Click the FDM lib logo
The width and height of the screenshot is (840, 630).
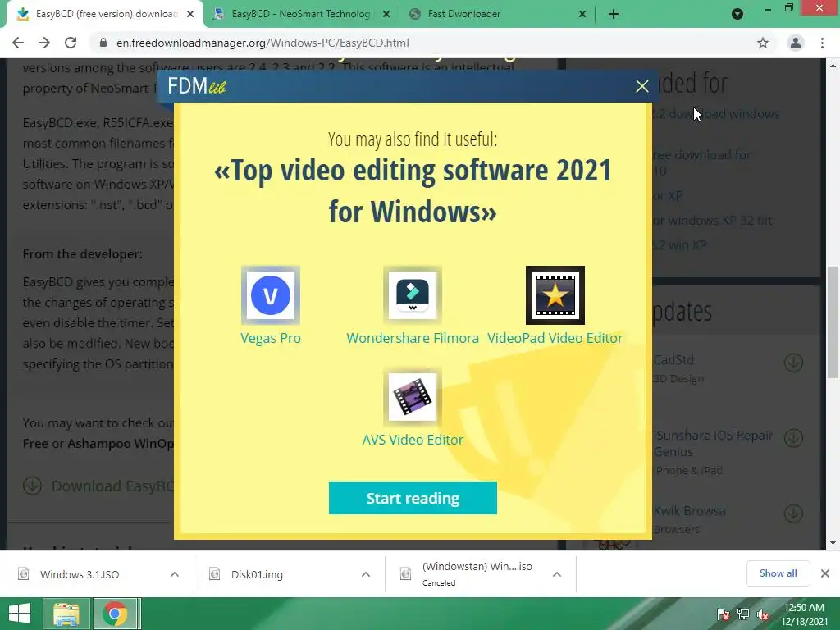[197, 85]
